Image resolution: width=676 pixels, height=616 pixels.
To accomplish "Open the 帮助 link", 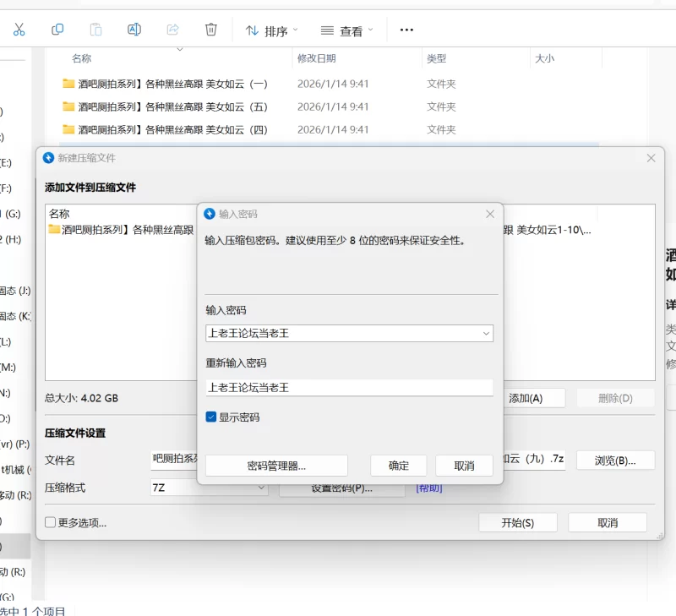I will 429,488.
